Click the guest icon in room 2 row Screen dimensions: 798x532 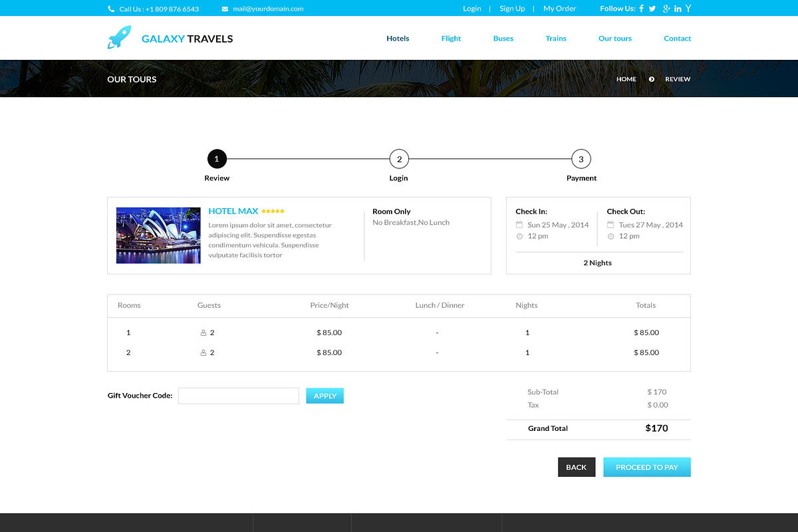click(203, 352)
